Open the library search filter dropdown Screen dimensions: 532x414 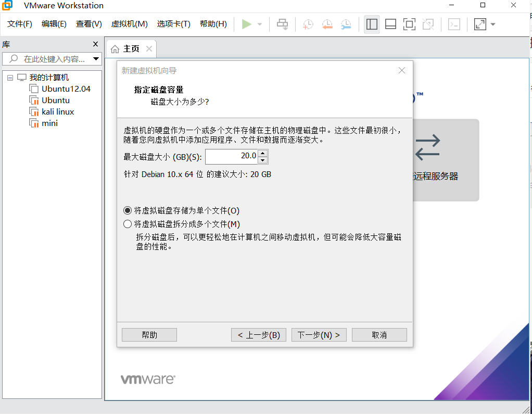tap(96, 59)
